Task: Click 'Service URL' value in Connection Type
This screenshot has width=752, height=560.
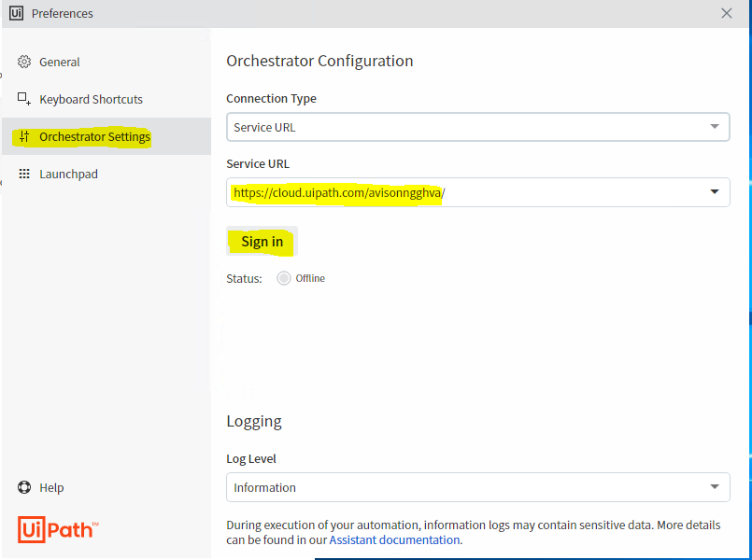Action: [x=264, y=128]
